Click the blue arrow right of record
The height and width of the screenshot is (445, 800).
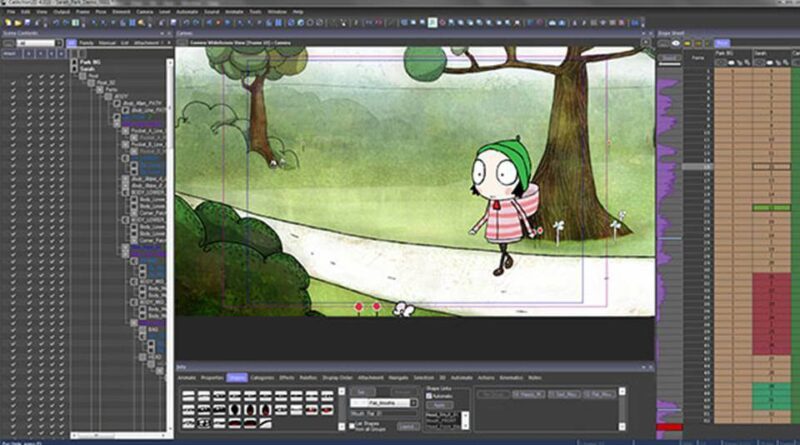[x=228, y=23]
